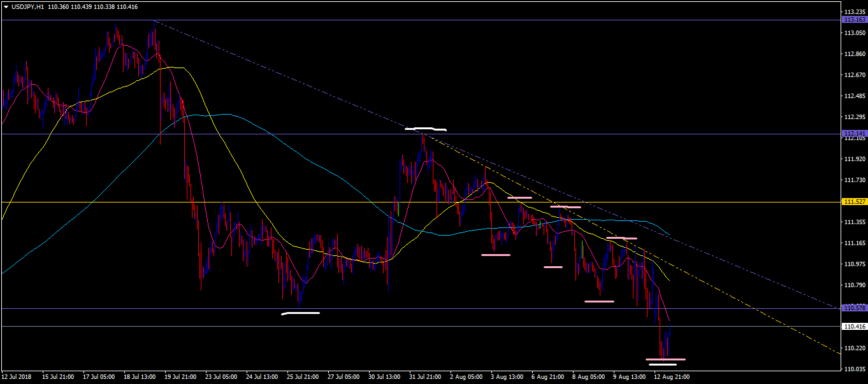Image resolution: width=868 pixels, height=384 pixels.
Task: Click the 111.920 price scale value
Action: click(854, 159)
